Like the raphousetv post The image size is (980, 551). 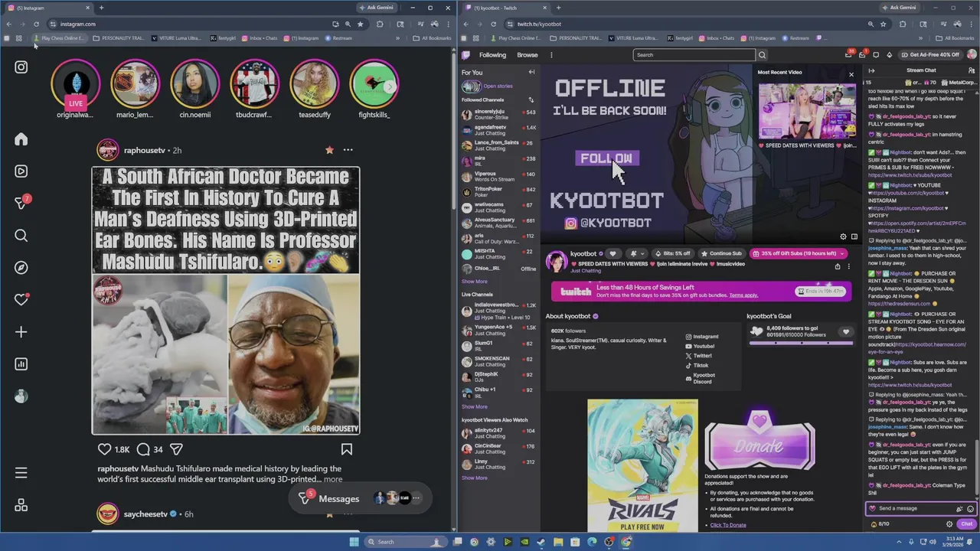(x=105, y=449)
